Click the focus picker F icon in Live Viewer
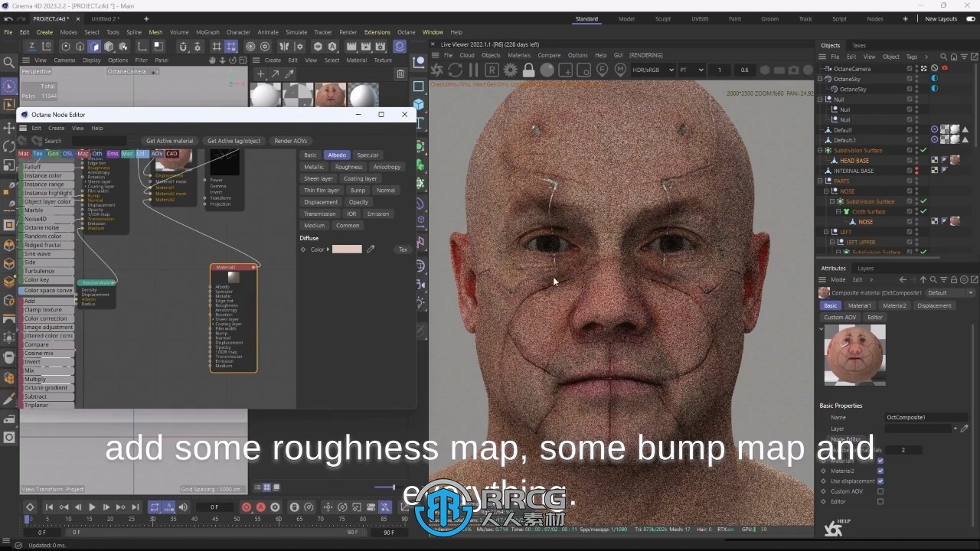The height and width of the screenshot is (551, 980). tap(602, 70)
